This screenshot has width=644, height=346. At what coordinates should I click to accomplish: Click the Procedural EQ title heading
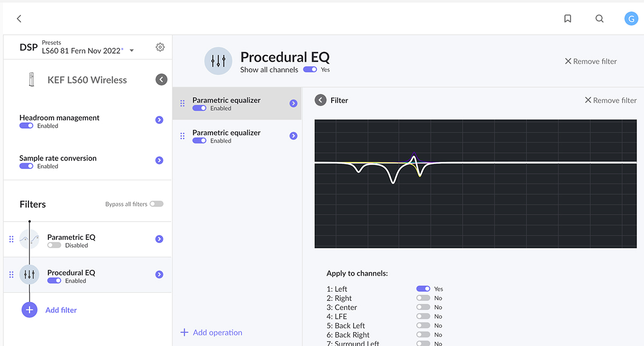pyautogui.click(x=285, y=57)
